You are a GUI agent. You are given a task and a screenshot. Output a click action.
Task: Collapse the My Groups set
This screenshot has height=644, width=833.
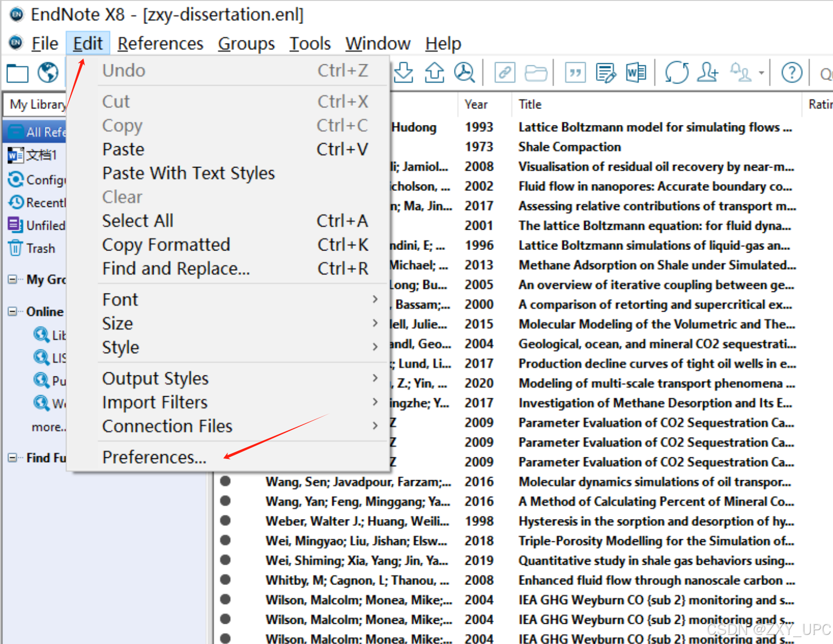(12, 279)
